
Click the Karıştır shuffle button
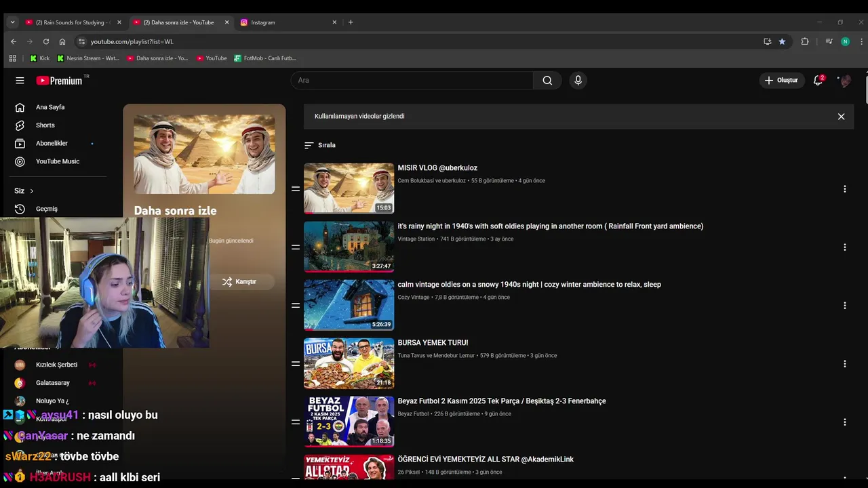point(239,282)
